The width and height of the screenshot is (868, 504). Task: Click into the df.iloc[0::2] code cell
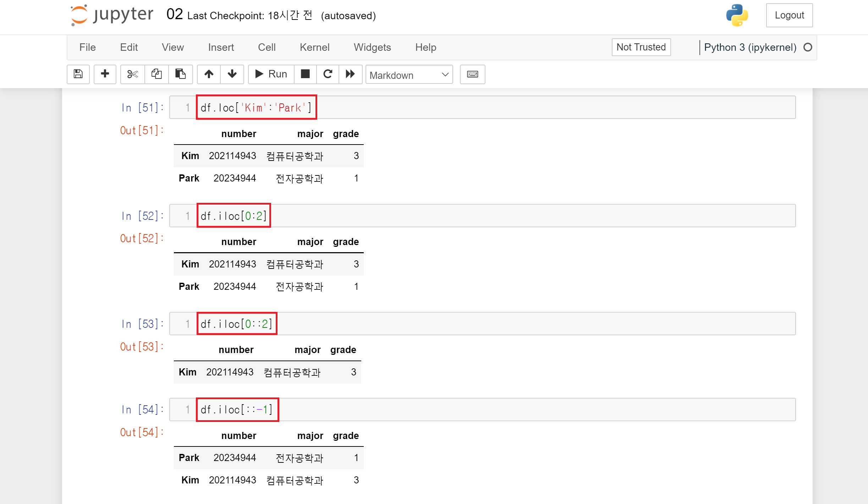[x=497, y=324]
